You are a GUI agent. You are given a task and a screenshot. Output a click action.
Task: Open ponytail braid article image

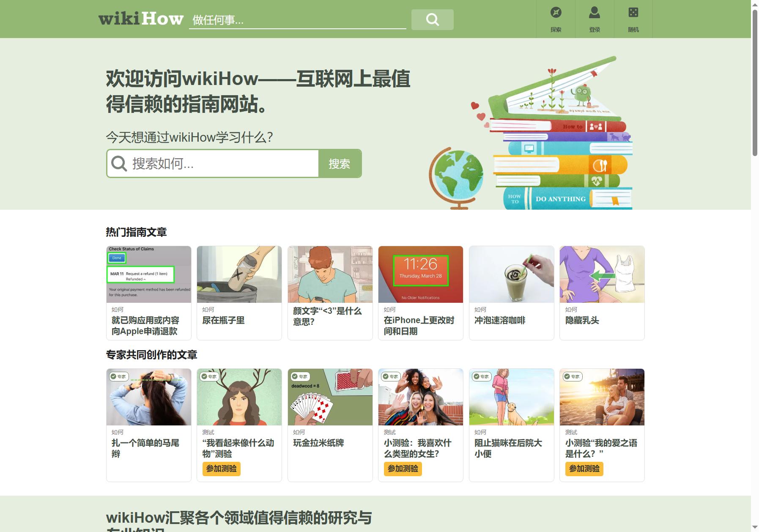tap(149, 397)
